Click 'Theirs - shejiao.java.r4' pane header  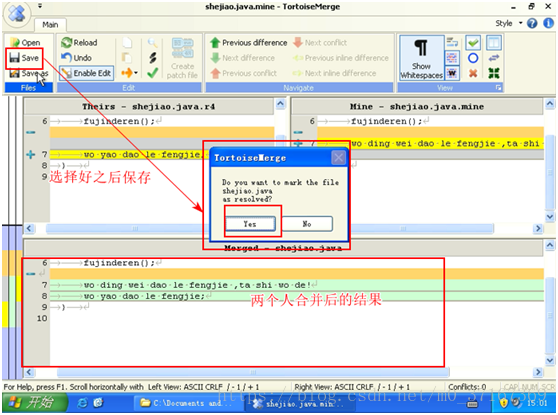(x=149, y=106)
